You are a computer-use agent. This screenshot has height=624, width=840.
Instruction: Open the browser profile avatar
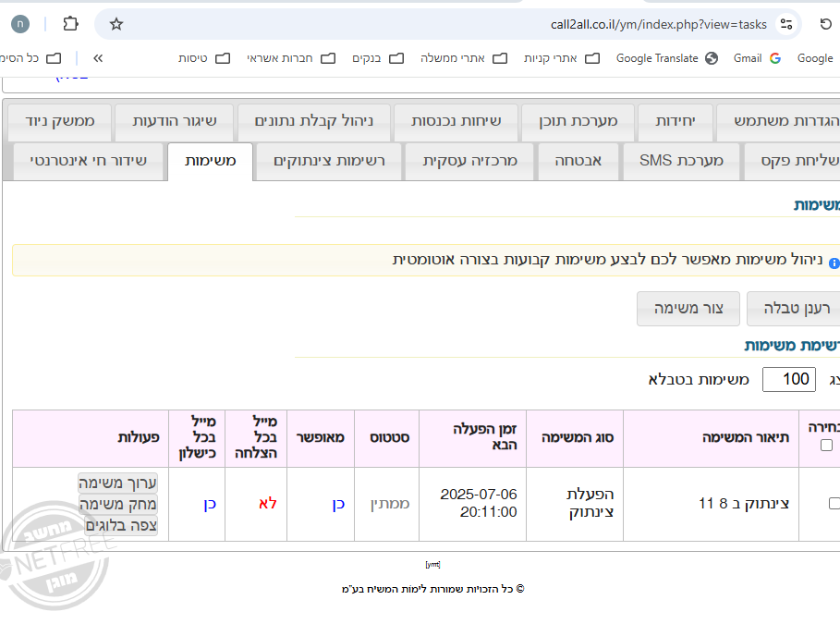pyautogui.click(x=20, y=24)
